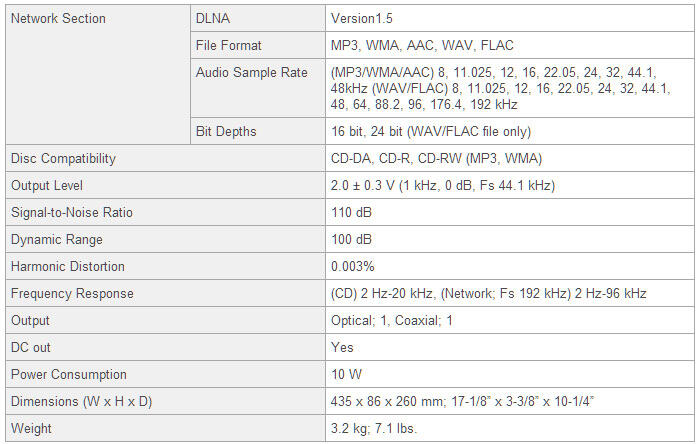Click the Power Consumption 10 W value
The width and height of the screenshot is (700, 444).
(346, 374)
